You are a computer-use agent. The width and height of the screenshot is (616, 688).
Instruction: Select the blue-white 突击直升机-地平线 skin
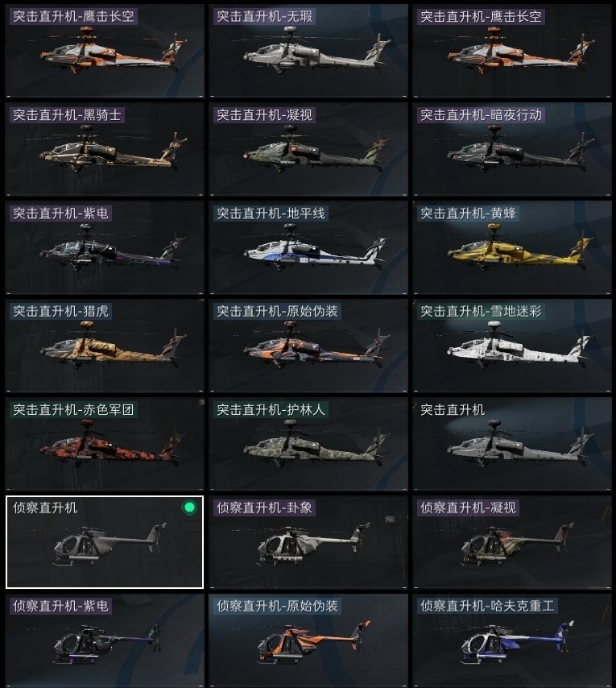coord(308,247)
